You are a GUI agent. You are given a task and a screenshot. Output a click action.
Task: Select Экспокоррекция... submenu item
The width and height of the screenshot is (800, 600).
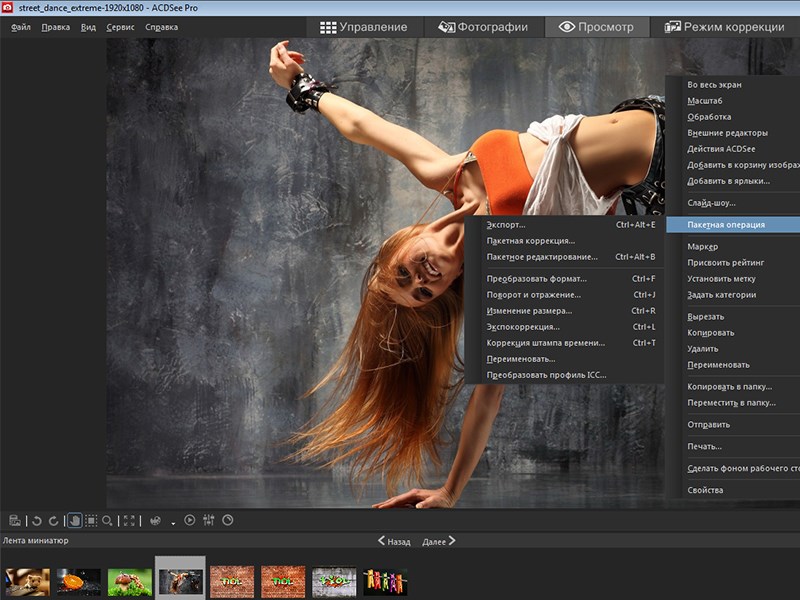[x=565, y=327]
